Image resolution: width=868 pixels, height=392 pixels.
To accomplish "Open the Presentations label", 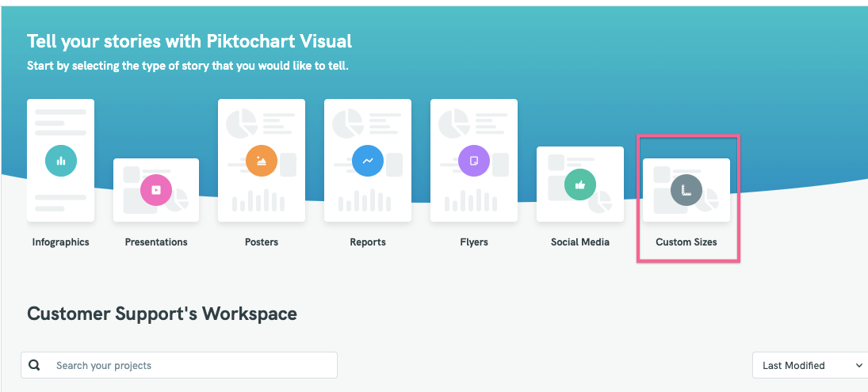I will pos(156,242).
